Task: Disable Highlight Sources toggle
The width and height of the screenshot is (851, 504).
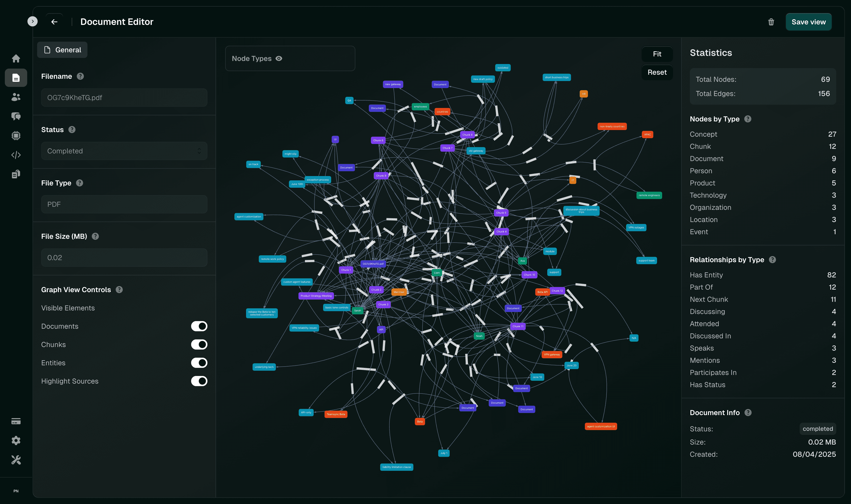Action: (199, 381)
